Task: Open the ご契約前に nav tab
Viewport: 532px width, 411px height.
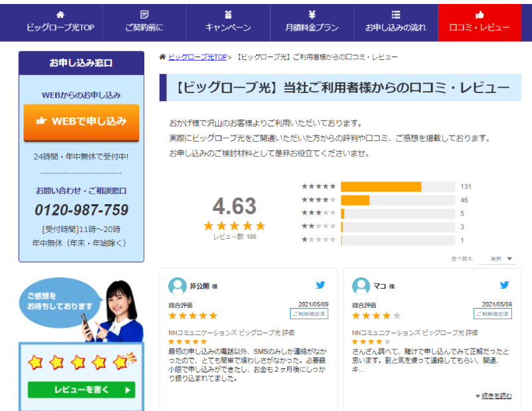Action: [x=144, y=23]
